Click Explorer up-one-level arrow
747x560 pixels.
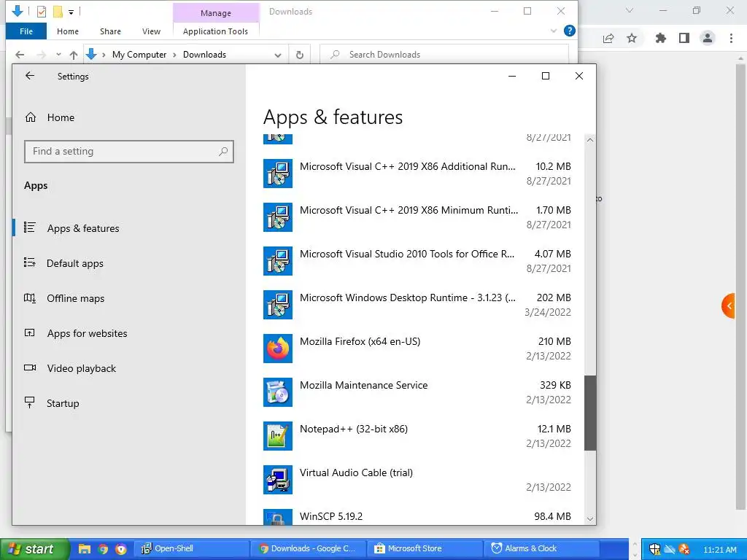coord(74,55)
